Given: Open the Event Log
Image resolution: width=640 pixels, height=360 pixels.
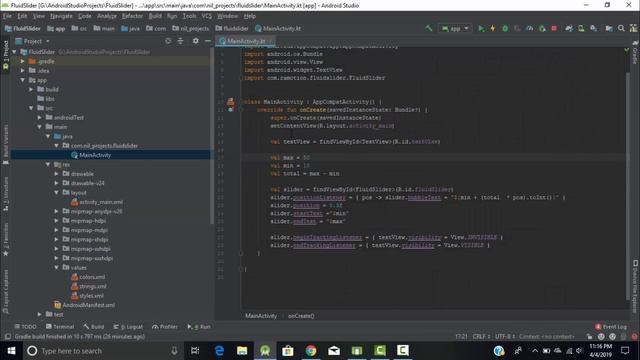Looking at the screenshot, I should click(x=611, y=327).
